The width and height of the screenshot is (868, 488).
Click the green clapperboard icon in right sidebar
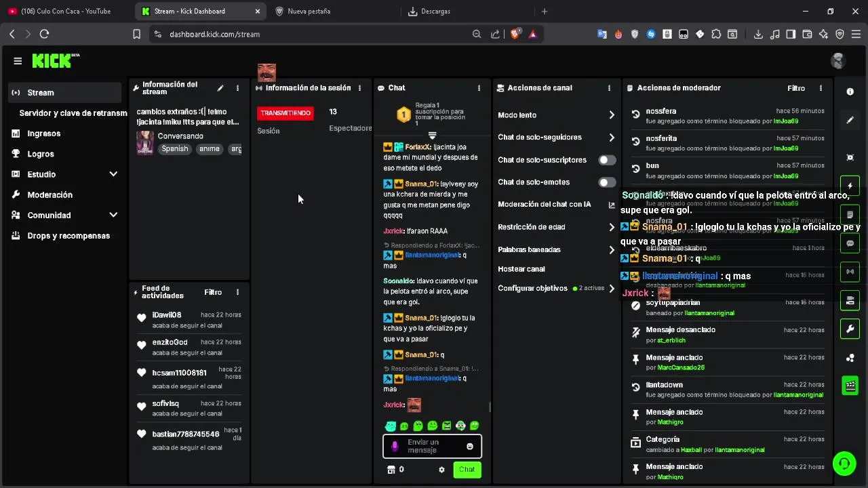850,386
